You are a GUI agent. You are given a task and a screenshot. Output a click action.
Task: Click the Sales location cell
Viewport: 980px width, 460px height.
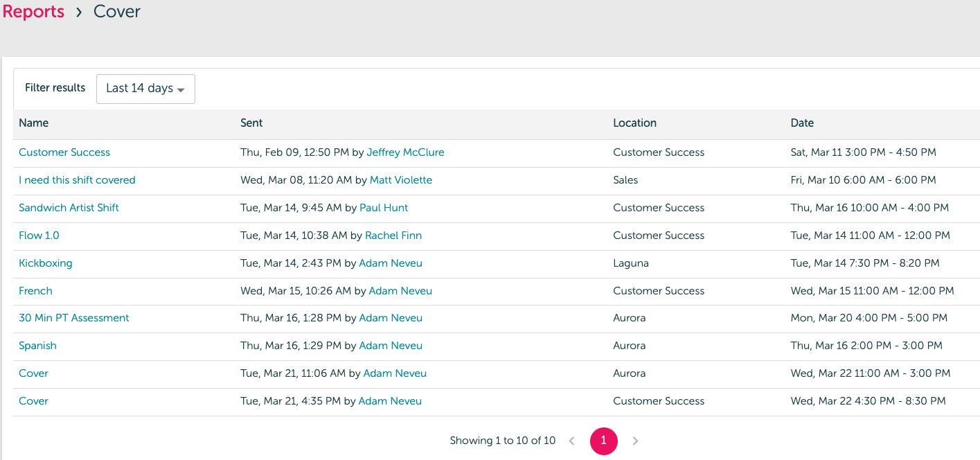tap(625, 180)
